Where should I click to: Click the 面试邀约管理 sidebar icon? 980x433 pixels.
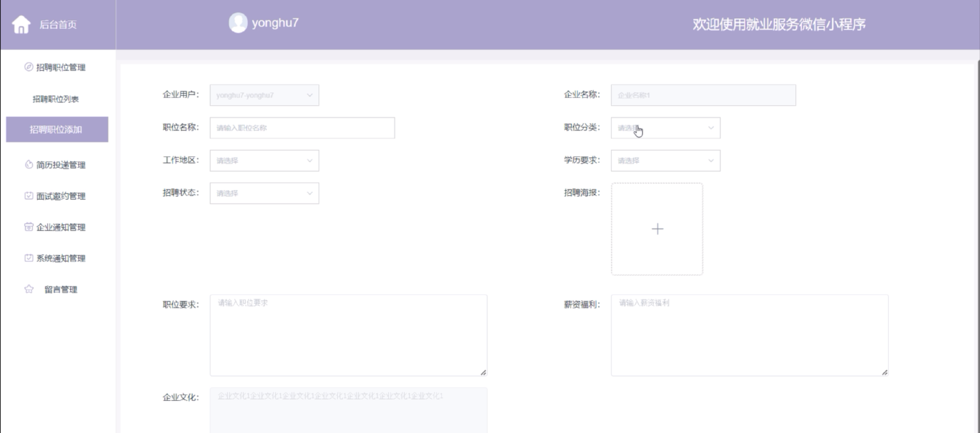tap(28, 196)
